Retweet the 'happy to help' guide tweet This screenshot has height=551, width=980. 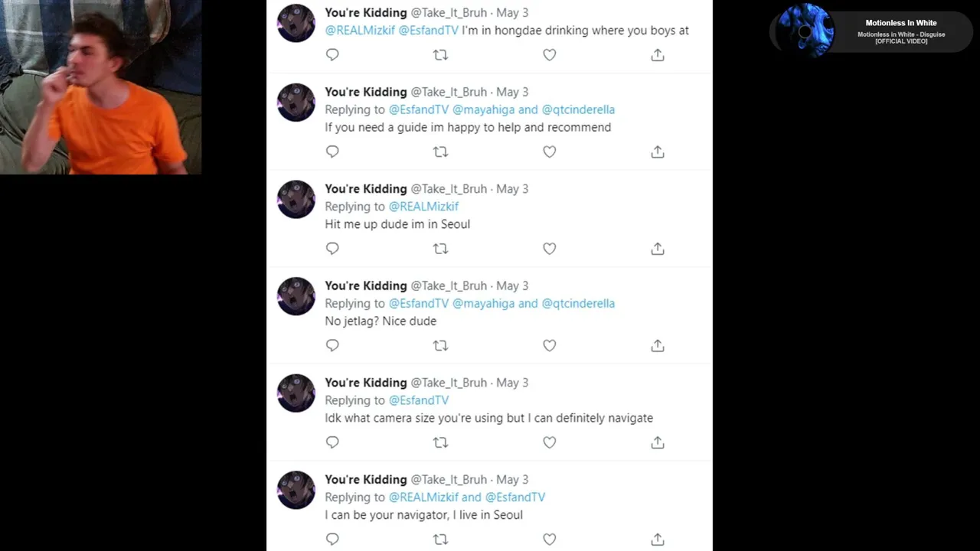point(440,152)
